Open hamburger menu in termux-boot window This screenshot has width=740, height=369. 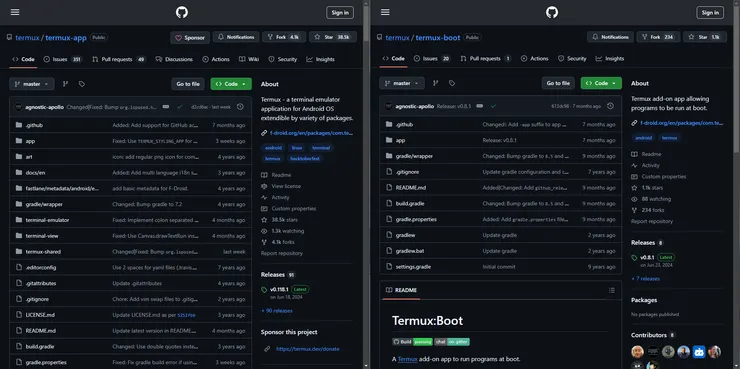385,12
